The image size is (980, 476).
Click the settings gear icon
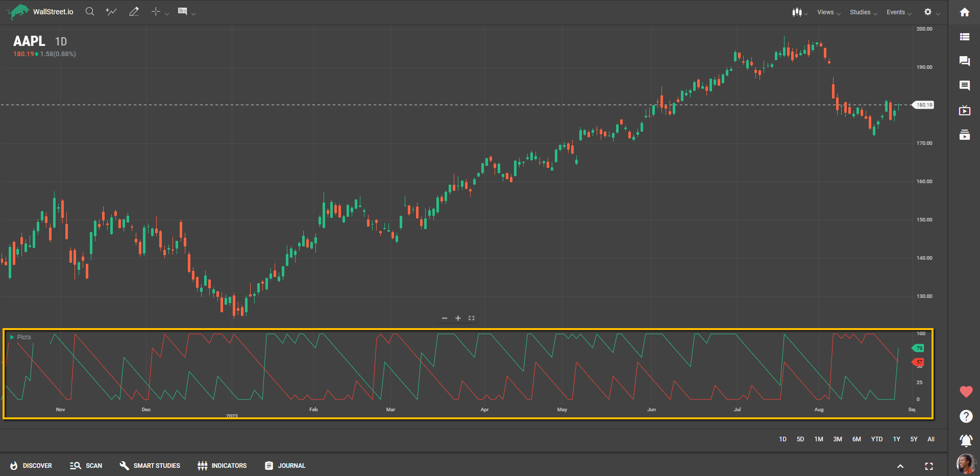pyautogui.click(x=928, y=12)
